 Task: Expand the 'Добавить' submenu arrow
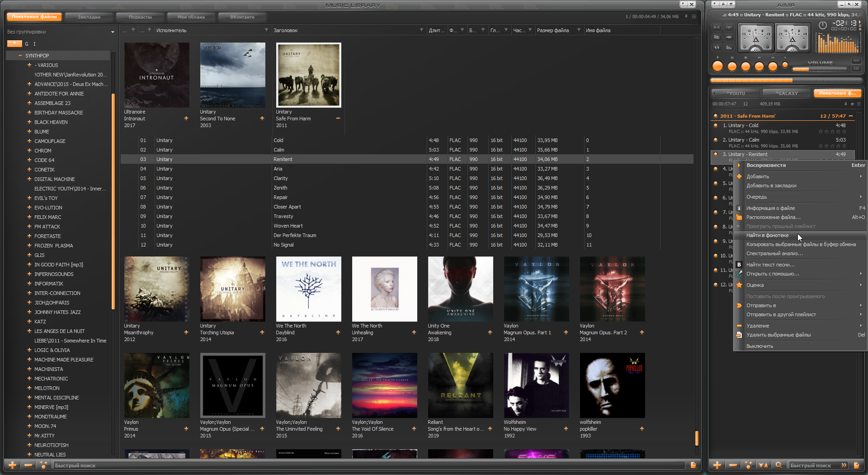860,176
